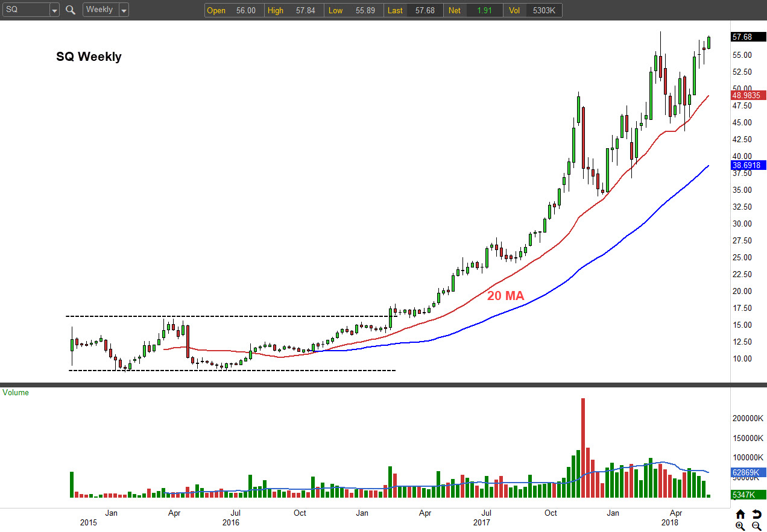The width and height of the screenshot is (767, 532).
Task: Click the tallest red volume spike bar
Action: point(583,448)
